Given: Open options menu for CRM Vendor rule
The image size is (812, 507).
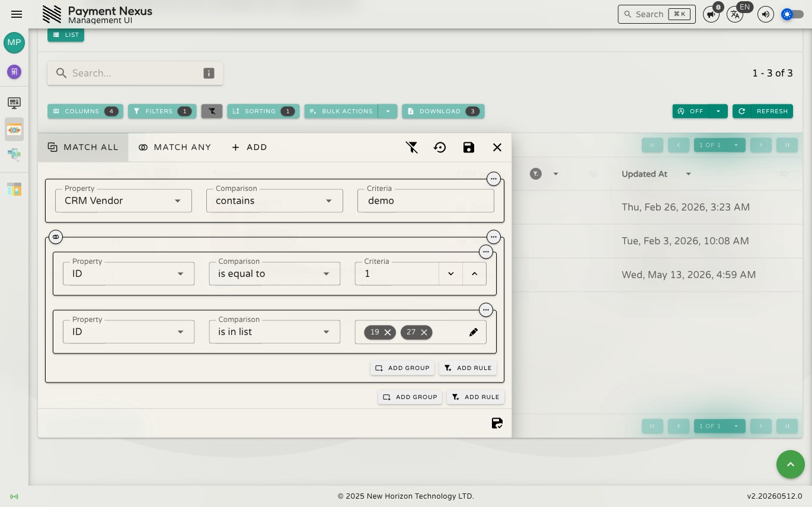Looking at the screenshot, I should (494, 178).
